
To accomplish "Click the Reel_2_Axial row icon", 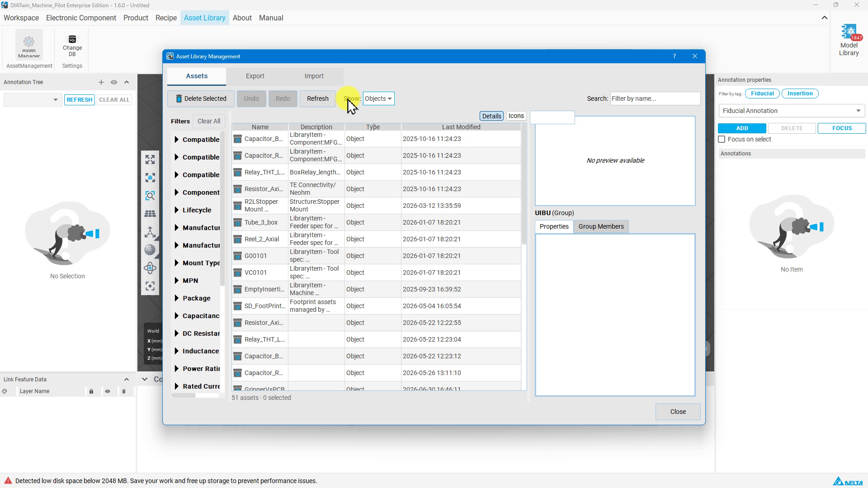I will (237, 239).
